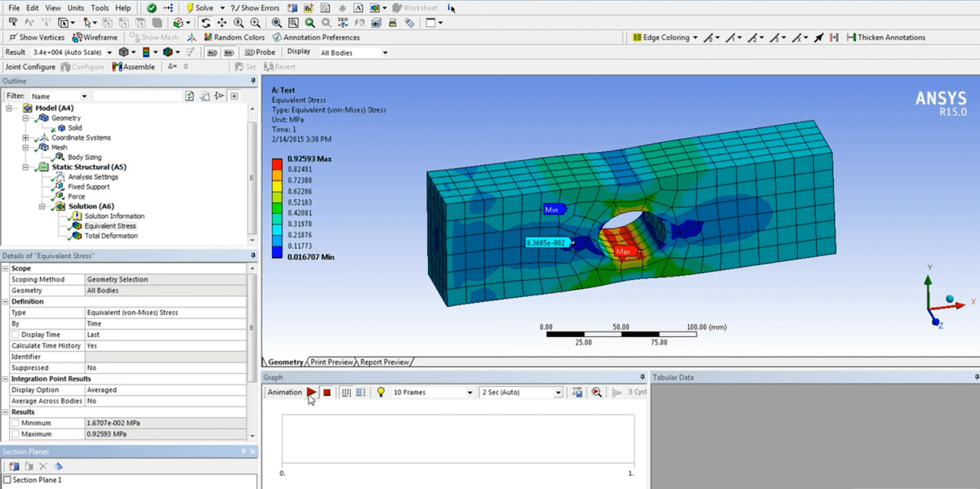Click the New Section Plane icon

[x=14, y=466]
